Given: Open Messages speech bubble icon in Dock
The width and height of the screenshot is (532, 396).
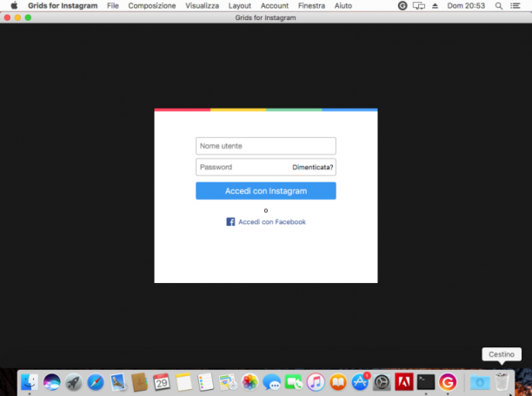Looking at the screenshot, I should point(272,382).
